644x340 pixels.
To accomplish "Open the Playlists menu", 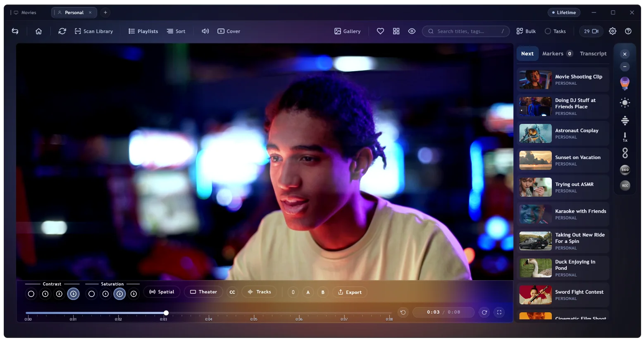I will click(143, 31).
